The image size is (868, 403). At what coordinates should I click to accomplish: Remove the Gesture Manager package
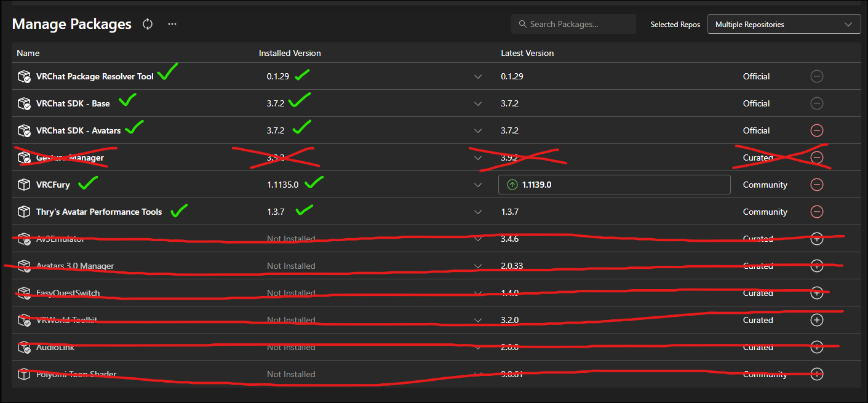(x=816, y=158)
